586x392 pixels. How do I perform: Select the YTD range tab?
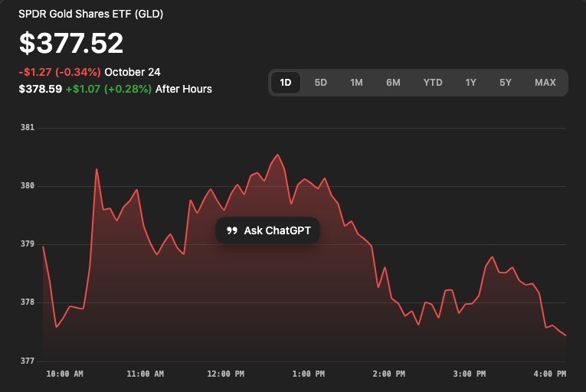(433, 83)
